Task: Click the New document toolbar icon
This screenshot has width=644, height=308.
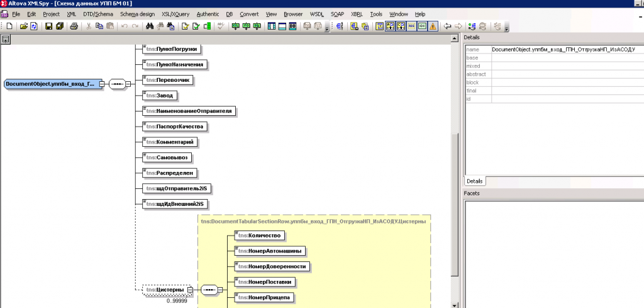Action: [x=9, y=26]
